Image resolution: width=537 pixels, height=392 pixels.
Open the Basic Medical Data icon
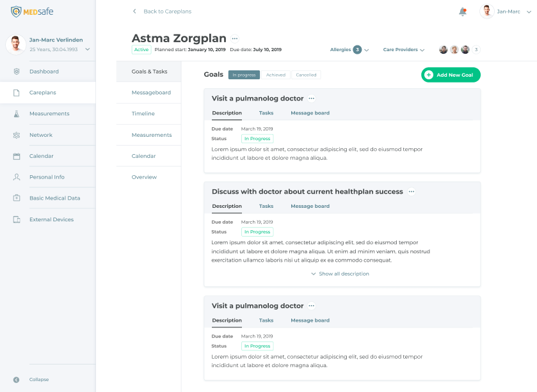point(17,198)
